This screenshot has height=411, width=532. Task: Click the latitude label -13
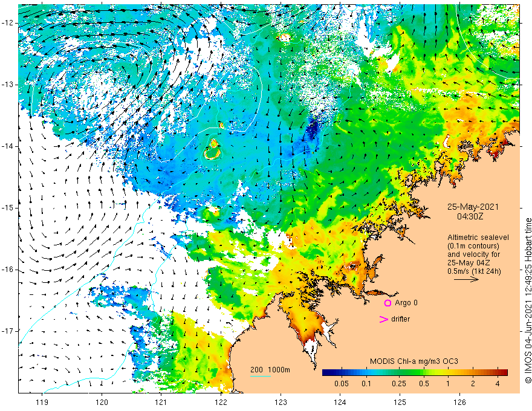pos(8,85)
